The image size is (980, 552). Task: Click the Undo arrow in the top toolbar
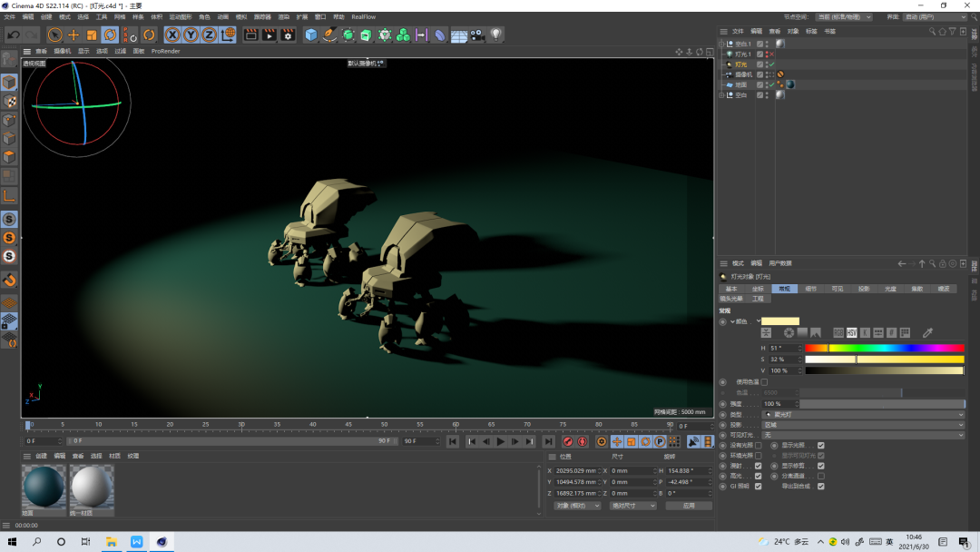[x=13, y=35]
